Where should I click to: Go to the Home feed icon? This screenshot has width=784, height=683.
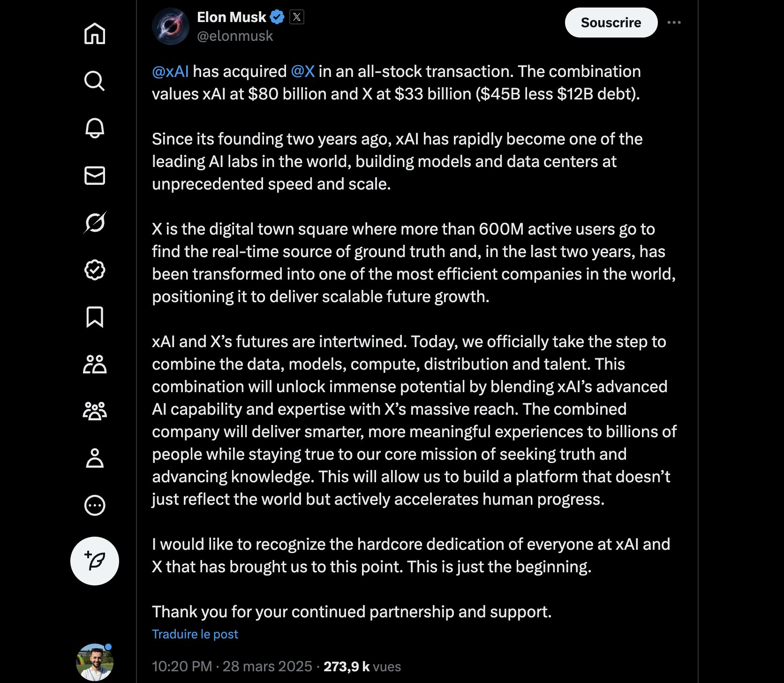tap(95, 33)
